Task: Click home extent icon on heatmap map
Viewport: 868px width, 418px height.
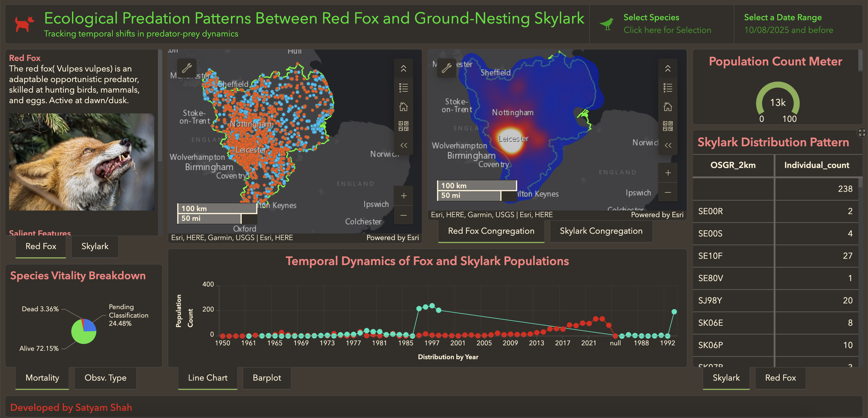Action: [x=668, y=107]
